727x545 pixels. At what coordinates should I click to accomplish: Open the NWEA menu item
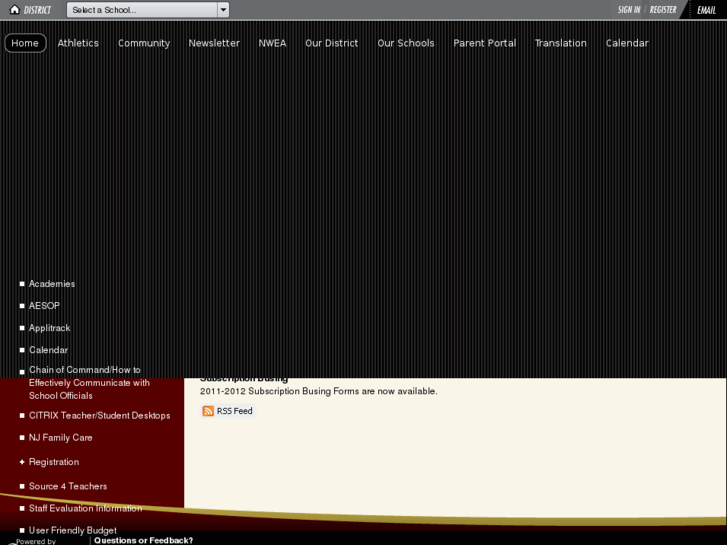(273, 43)
